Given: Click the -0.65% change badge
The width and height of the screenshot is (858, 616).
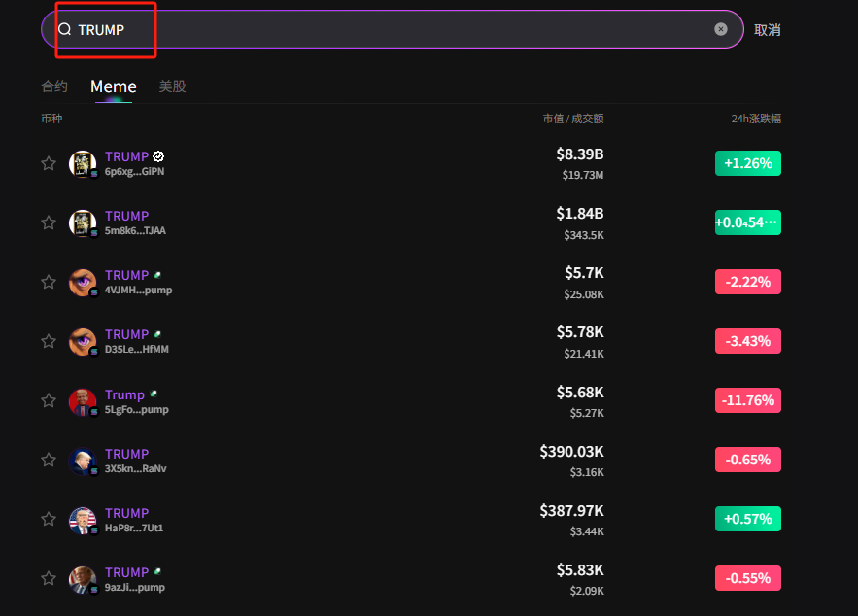Looking at the screenshot, I should [747, 460].
